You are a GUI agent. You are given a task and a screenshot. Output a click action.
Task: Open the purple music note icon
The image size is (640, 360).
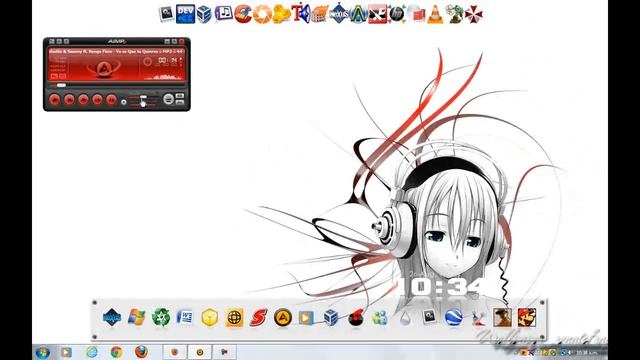click(x=224, y=14)
